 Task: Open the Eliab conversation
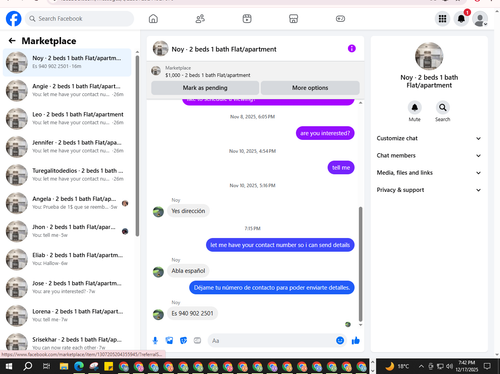67,259
